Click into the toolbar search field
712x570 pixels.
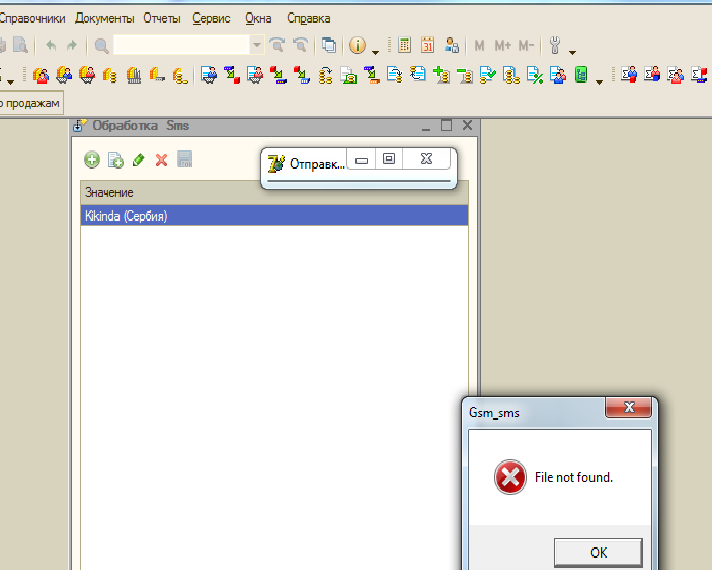point(181,45)
